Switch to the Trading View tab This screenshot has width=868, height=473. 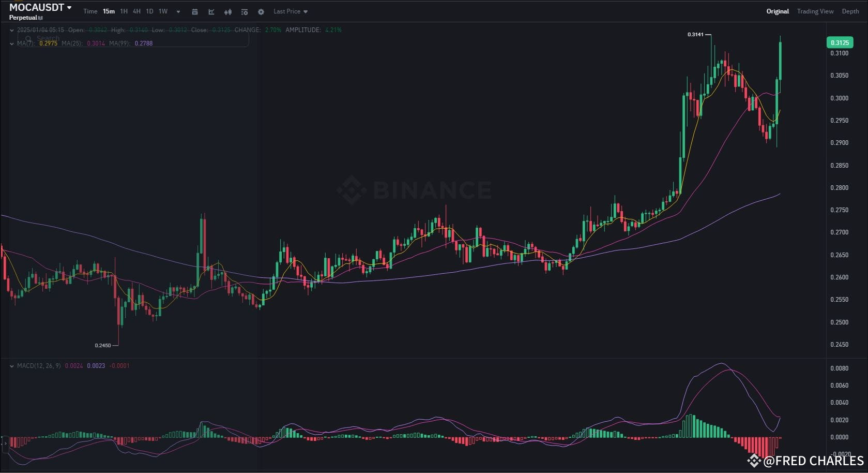[x=815, y=11]
